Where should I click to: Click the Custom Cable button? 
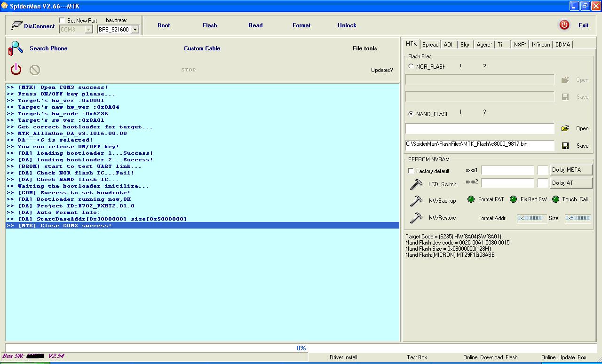tap(202, 48)
